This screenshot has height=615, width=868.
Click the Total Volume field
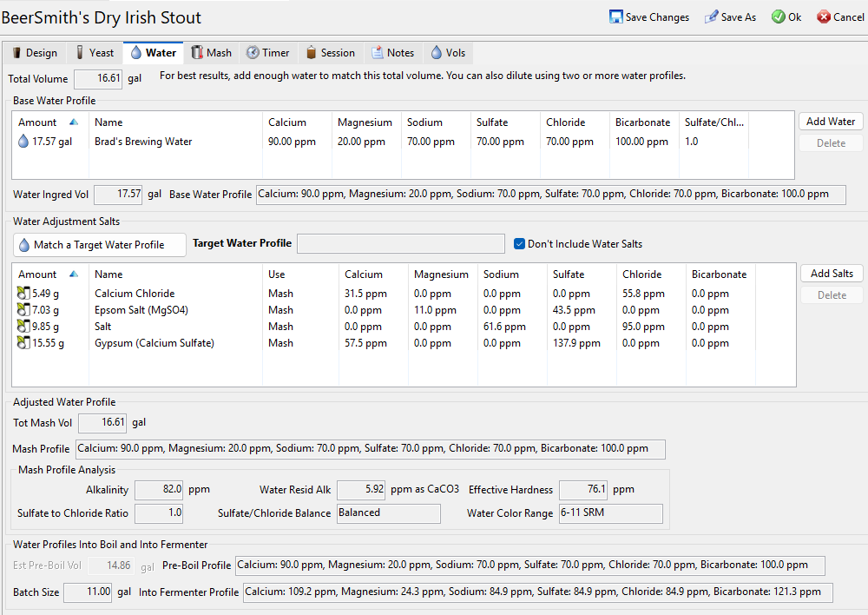click(x=98, y=79)
